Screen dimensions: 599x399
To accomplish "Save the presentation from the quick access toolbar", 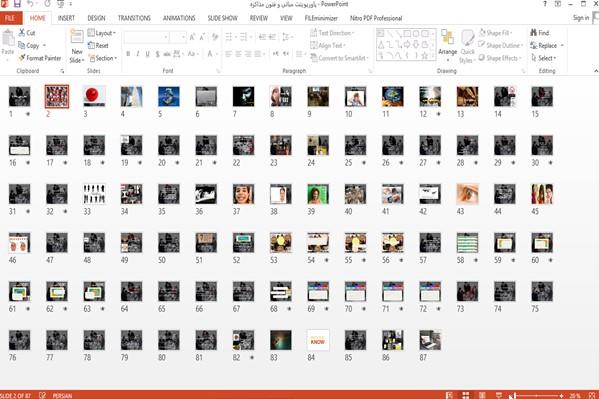I will tap(17, 4).
